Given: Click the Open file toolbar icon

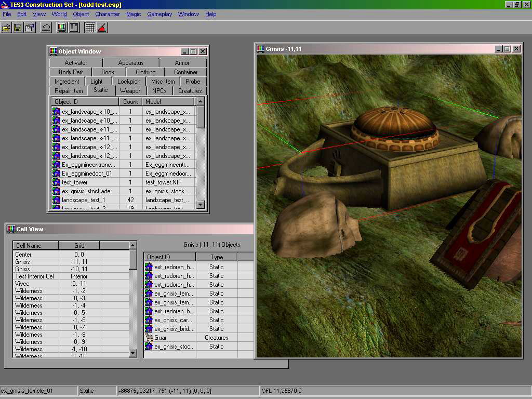Looking at the screenshot, I should point(6,28).
